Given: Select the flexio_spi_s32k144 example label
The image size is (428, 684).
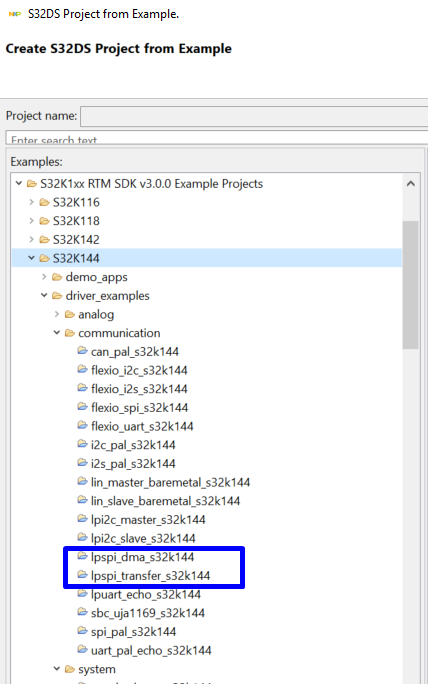Looking at the screenshot, I should (139, 407).
